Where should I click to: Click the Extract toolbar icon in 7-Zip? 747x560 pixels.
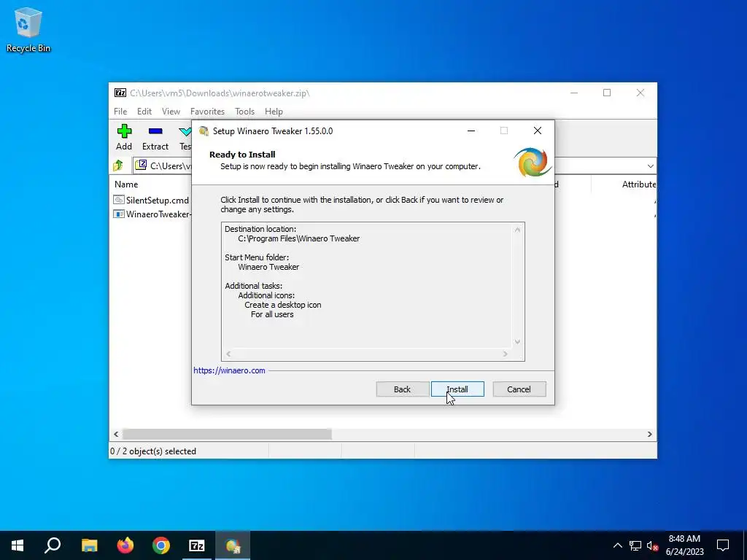pos(155,137)
